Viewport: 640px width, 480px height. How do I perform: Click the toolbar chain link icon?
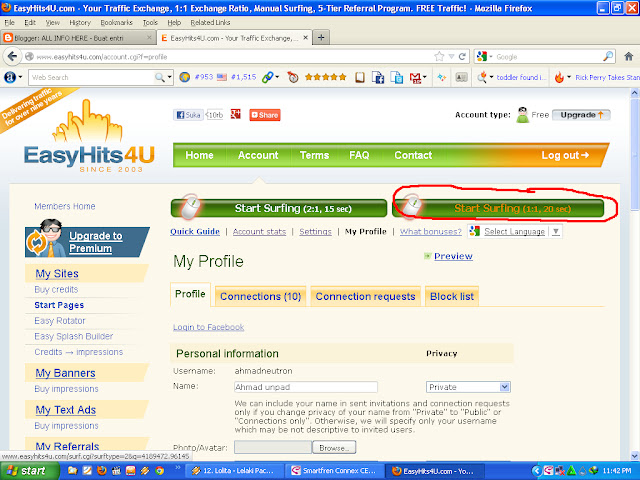pyautogui.click(x=267, y=77)
